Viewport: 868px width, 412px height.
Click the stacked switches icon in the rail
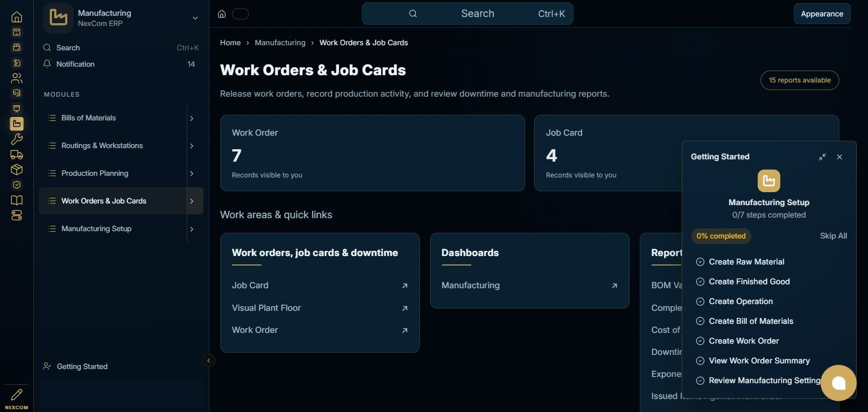click(16, 215)
